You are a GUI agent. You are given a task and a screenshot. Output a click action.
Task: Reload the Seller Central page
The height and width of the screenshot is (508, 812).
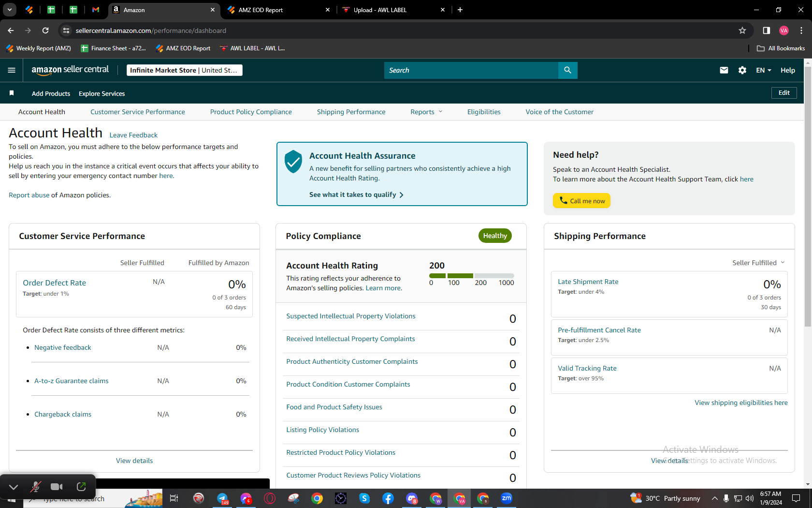(45, 30)
